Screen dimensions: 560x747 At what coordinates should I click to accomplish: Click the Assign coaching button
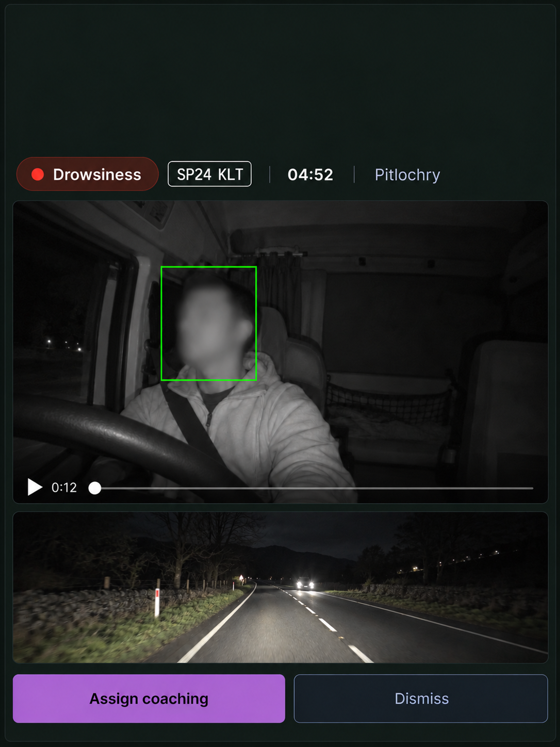[149, 698]
